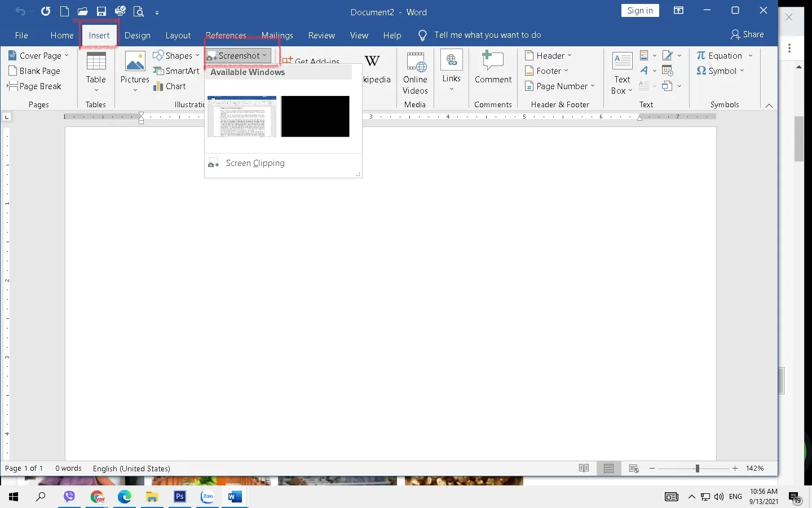Go to the Mailings tab
Viewport: 812px width, 508px height.
coord(277,35)
